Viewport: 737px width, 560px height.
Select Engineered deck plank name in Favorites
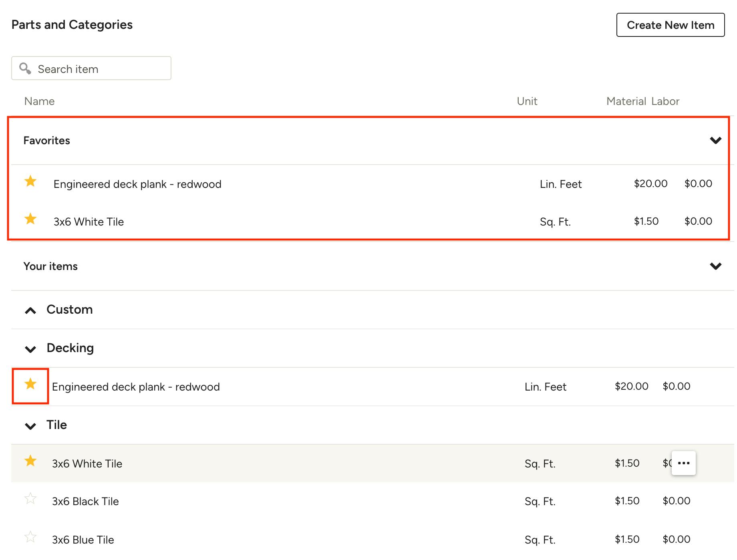[x=137, y=184]
